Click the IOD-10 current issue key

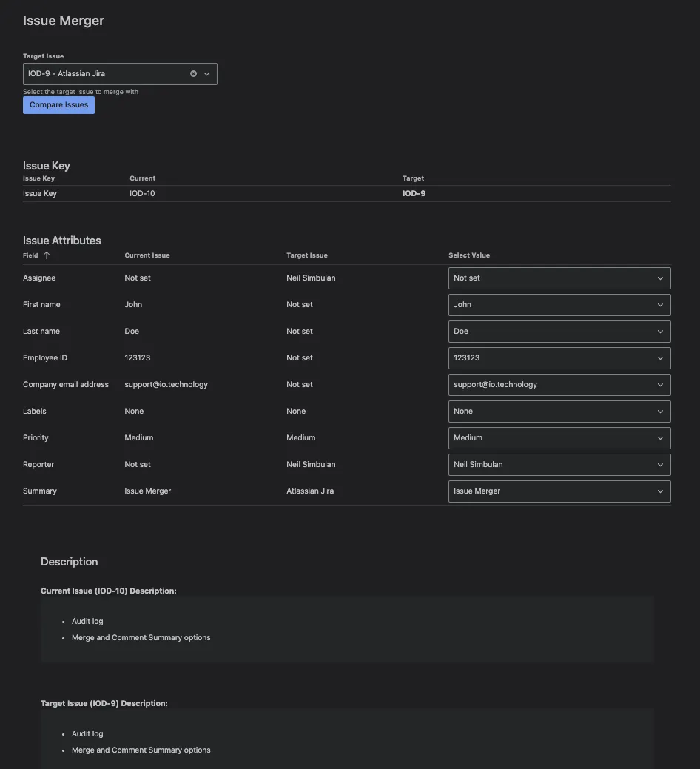142,193
